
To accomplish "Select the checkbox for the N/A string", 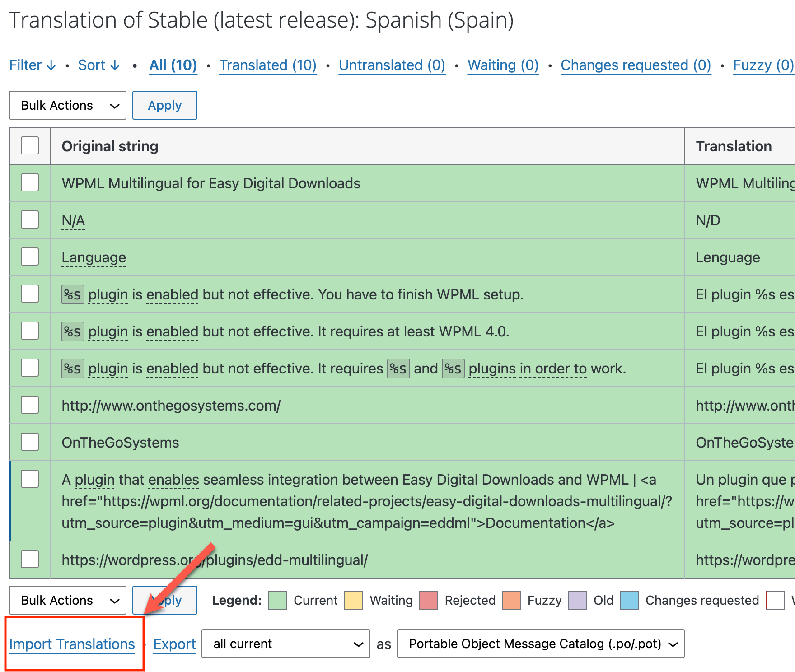I will pos(29,220).
